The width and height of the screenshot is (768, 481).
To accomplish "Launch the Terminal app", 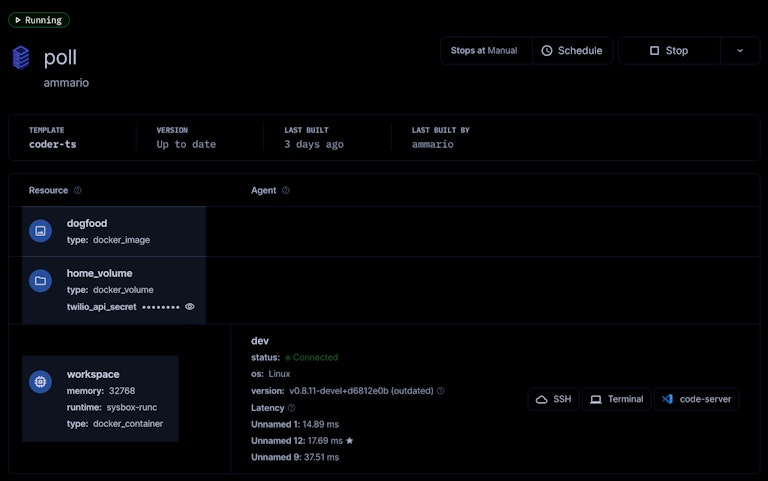I will 616,399.
